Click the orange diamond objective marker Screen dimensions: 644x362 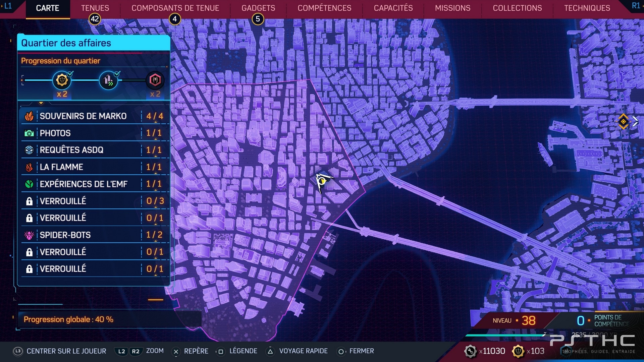[623, 121]
